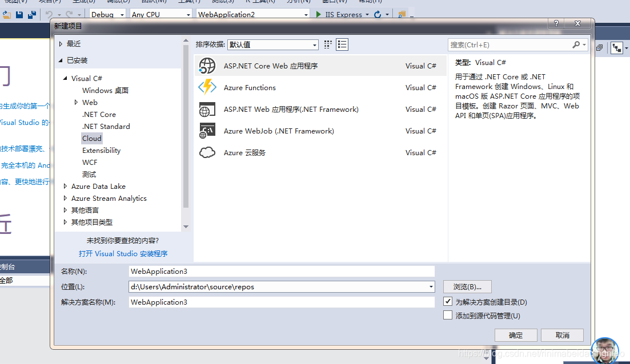630x364 pixels.
Task: Click the Save toolbar icon
Action: [x=19, y=14]
